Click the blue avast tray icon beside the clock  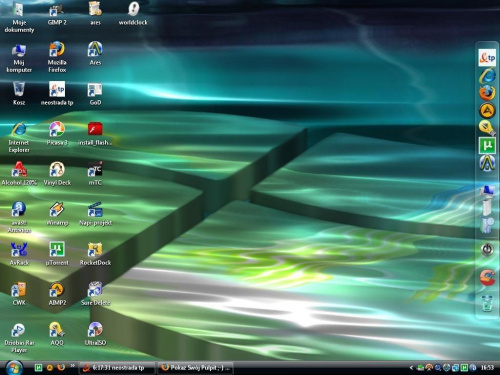[473, 368]
